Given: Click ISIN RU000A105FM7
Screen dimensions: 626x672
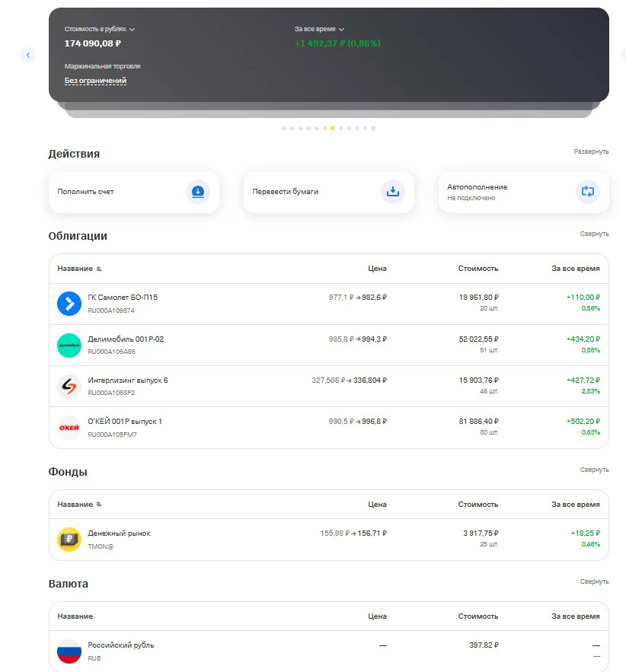Looking at the screenshot, I should click(x=113, y=435).
